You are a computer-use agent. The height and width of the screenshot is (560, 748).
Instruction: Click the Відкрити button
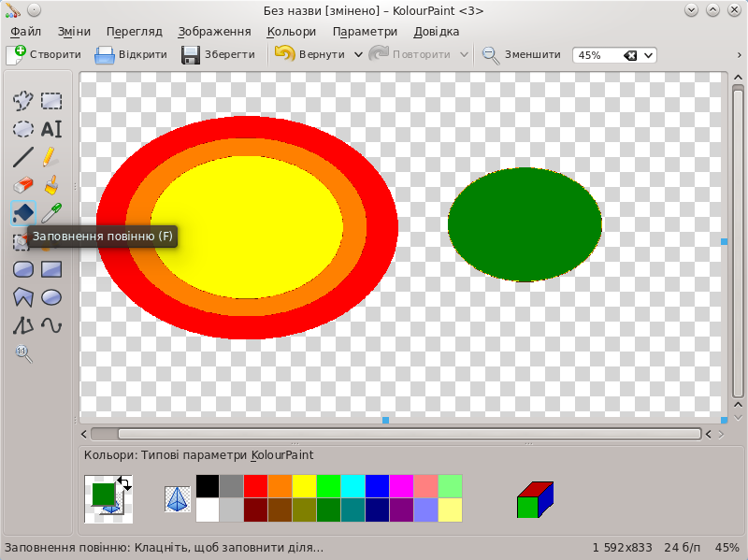(x=129, y=55)
